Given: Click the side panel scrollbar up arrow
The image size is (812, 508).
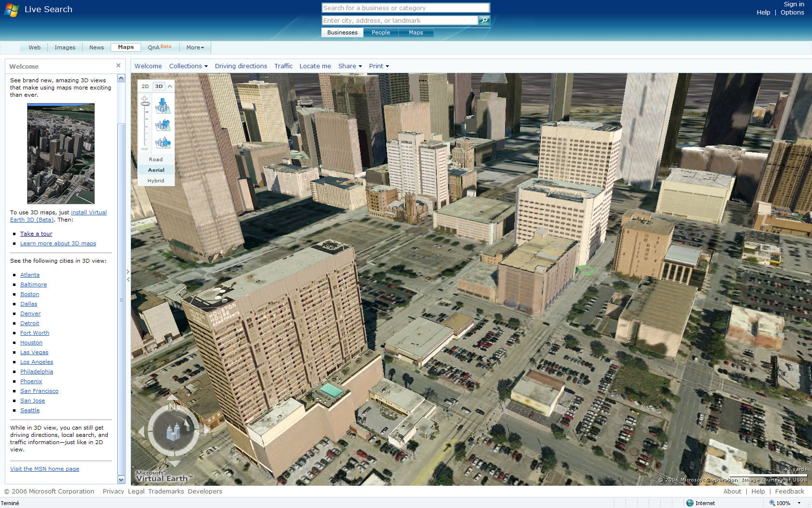Looking at the screenshot, I should (x=121, y=78).
